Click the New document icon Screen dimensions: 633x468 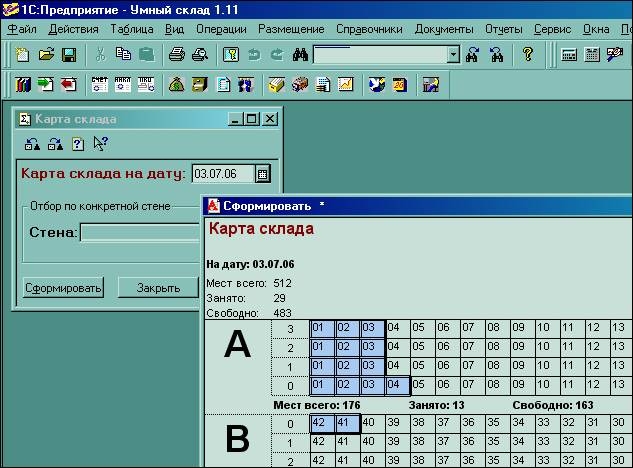[22, 55]
